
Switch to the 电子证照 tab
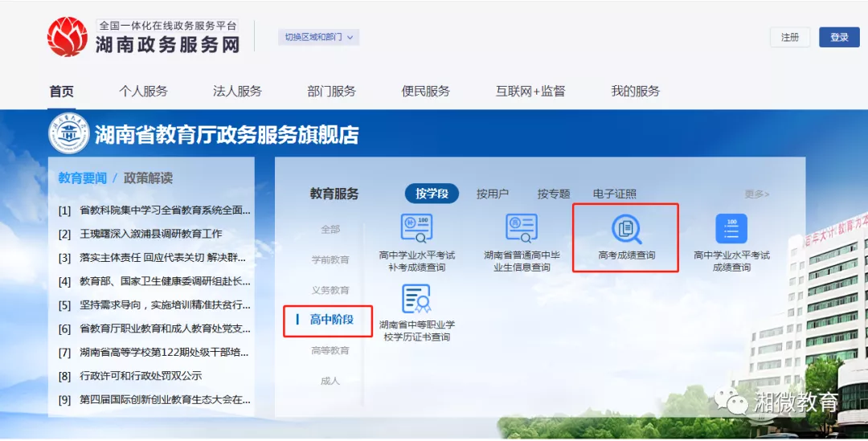pos(614,194)
